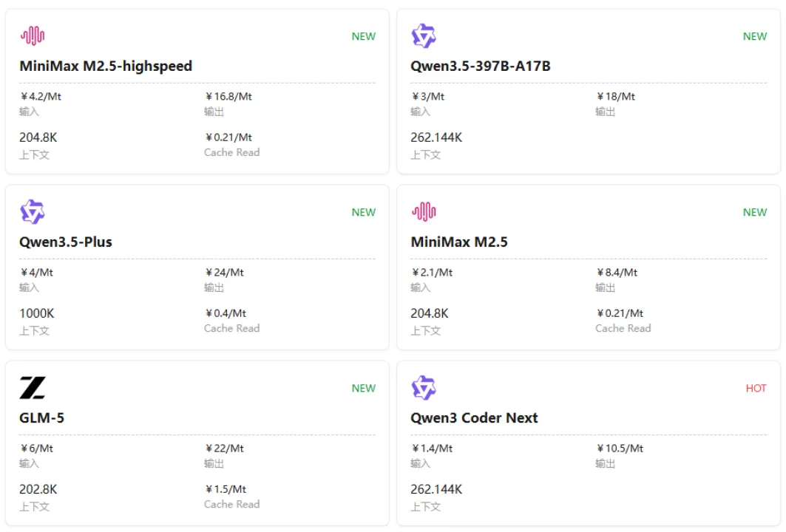Click the ¥1.5/Mt Cache Read price
This screenshot has width=786, height=532.
226,489
